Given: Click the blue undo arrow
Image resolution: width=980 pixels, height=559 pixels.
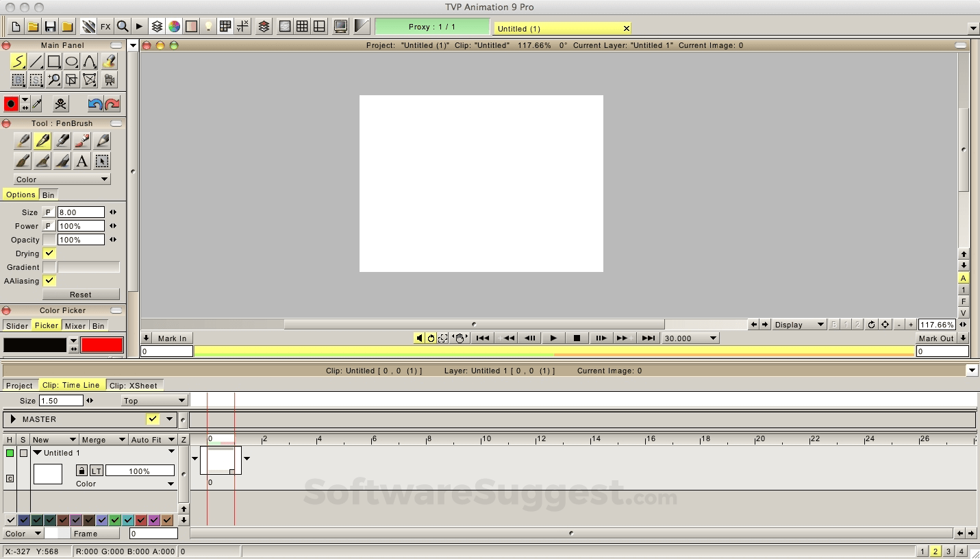Looking at the screenshot, I should pos(95,104).
